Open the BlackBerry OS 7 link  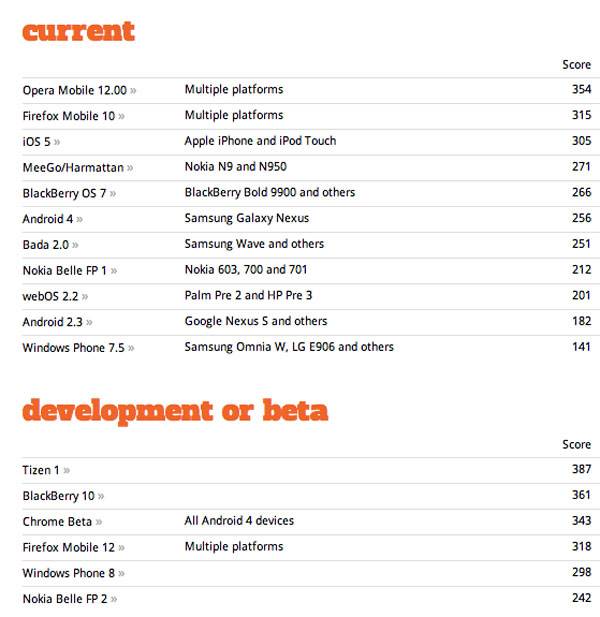(69, 194)
